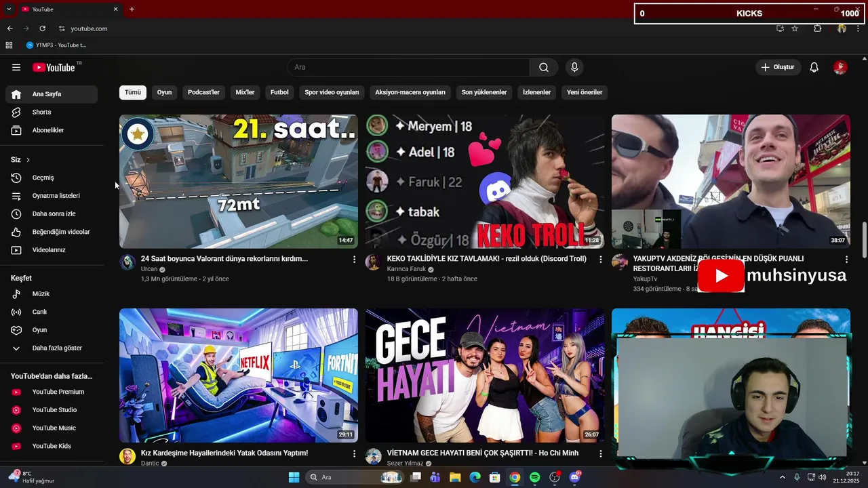Open a new browser tab
The image size is (868, 488).
[x=132, y=9]
